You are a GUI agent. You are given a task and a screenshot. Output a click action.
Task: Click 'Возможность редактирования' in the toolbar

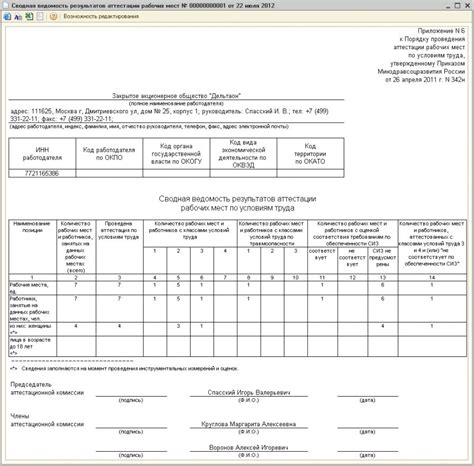101,16
